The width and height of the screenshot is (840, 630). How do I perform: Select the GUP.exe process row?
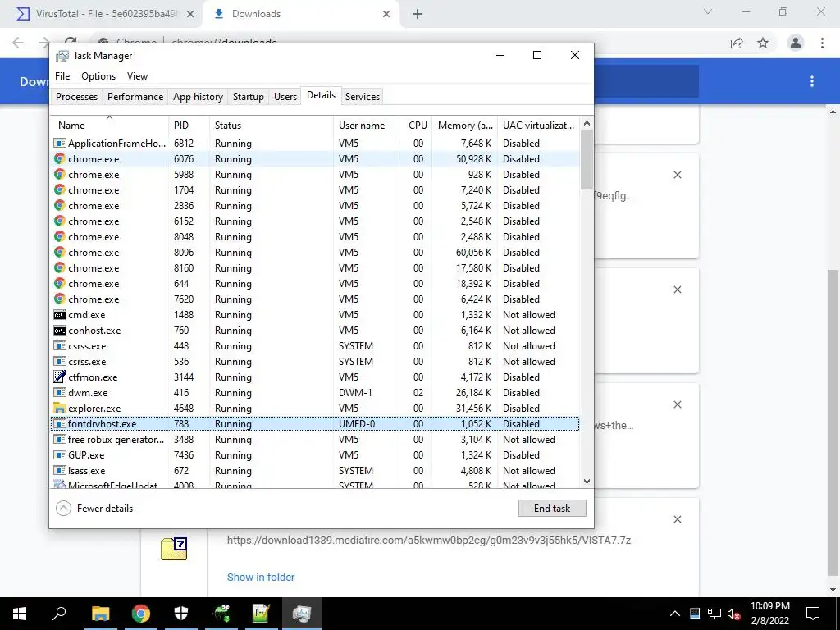point(315,454)
